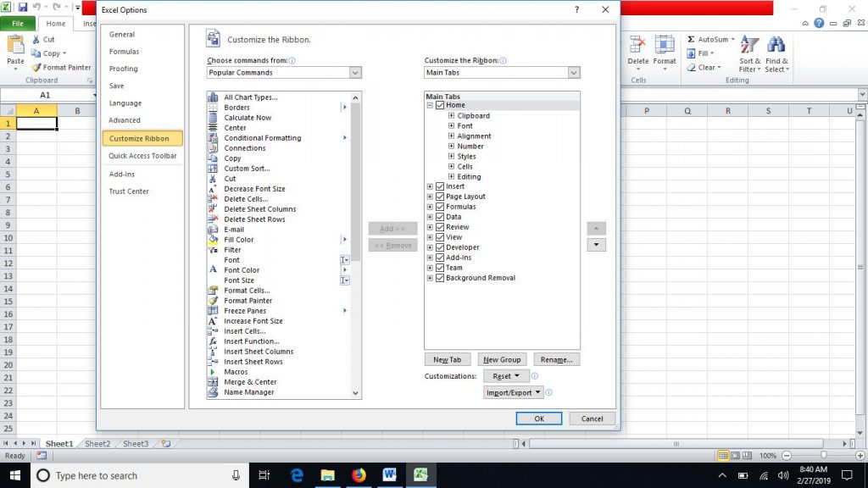The image size is (868, 488).
Task: Uncheck the Background Removal tab
Action: (441, 278)
